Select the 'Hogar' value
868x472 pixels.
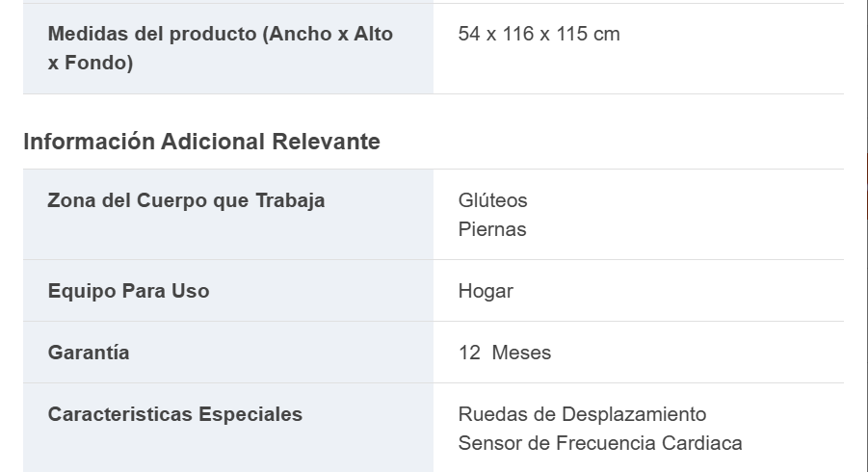[x=486, y=291]
